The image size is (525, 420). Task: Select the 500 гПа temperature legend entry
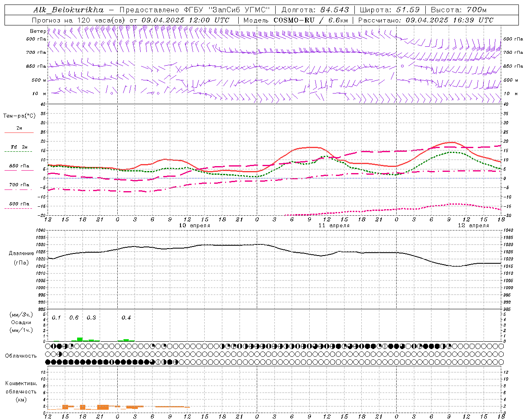tap(19, 204)
